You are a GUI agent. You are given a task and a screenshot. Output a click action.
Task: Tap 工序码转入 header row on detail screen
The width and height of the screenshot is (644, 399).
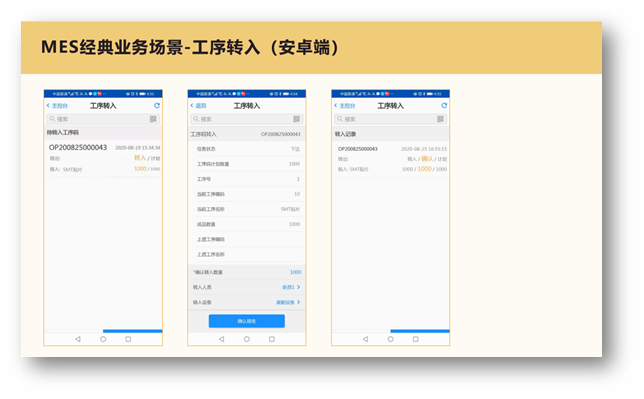pos(247,134)
